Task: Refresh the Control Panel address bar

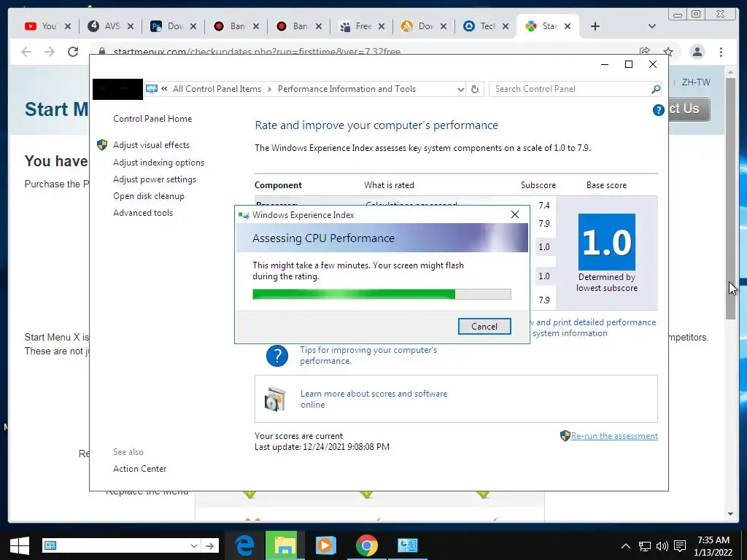Action: tap(474, 89)
